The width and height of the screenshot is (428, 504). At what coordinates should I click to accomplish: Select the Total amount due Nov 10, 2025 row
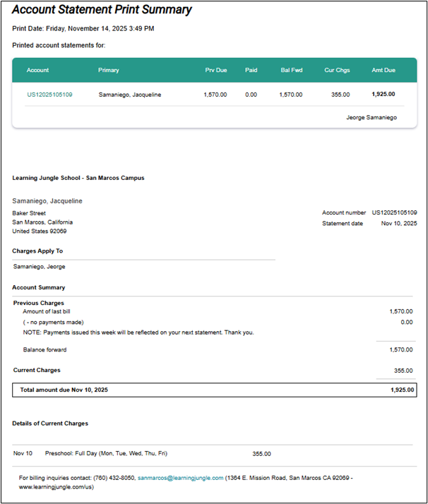[213, 390]
